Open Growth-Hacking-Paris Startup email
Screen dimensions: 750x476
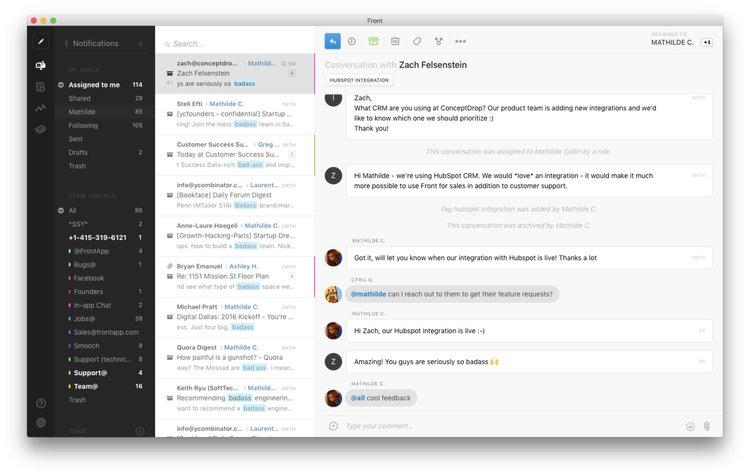[x=235, y=236]
